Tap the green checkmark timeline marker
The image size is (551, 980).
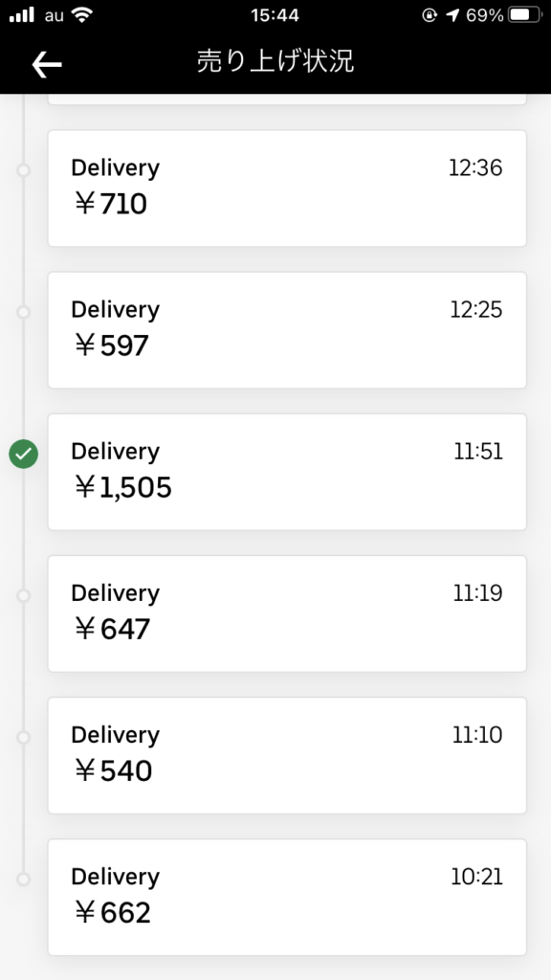(x=23, y=454)
